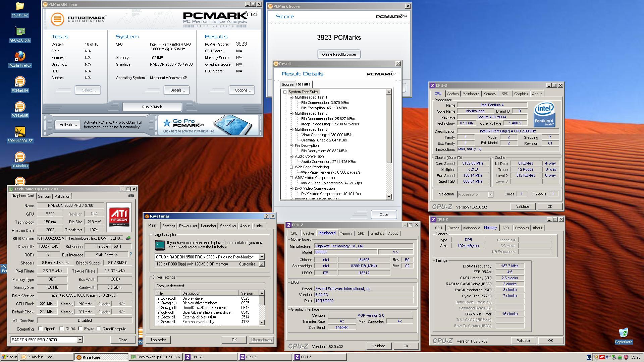Open the cpu-z-162 folder on the desktop

pyautogui.click(x=20, y=9)
